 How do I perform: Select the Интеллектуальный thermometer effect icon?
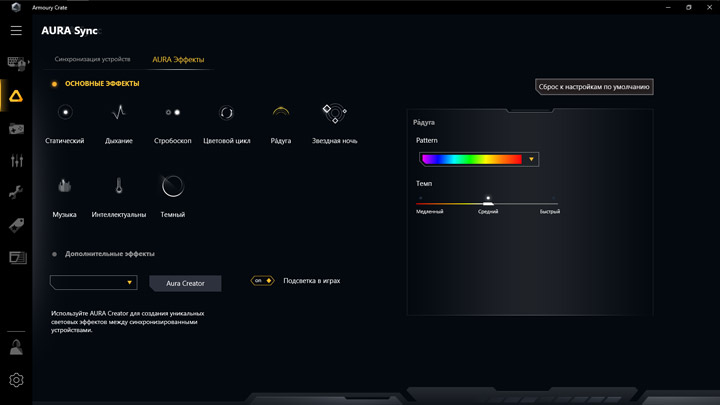pos(119,186)
